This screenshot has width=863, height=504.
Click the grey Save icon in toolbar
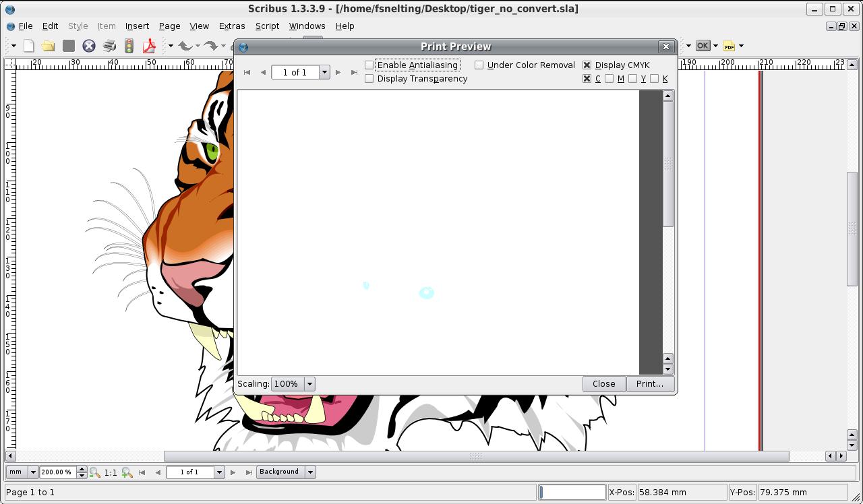[68, 46]
